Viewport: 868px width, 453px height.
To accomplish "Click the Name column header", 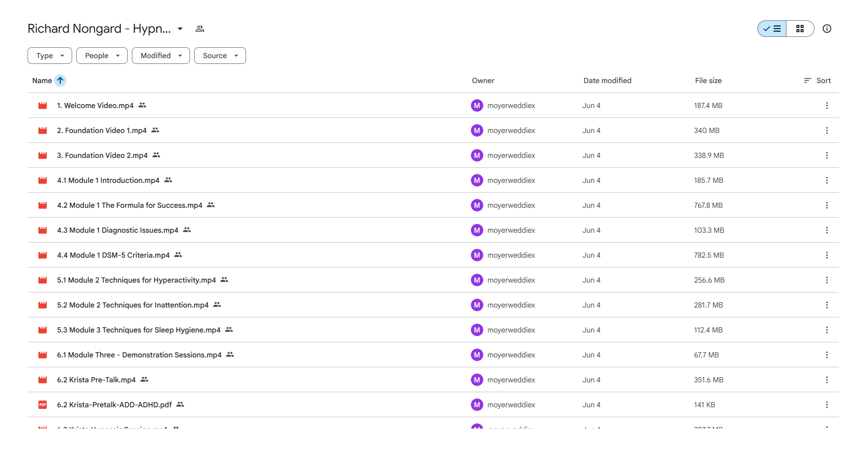I will [x=42, y=81].
